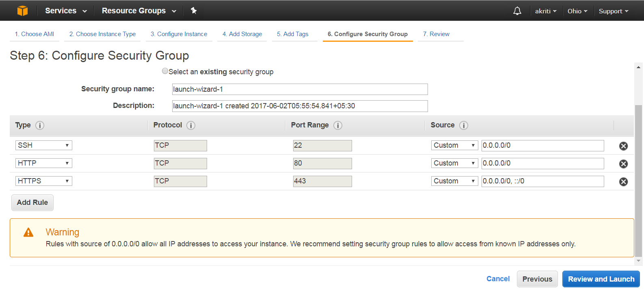Open the notifications bell icon

(x=517, y=11)
